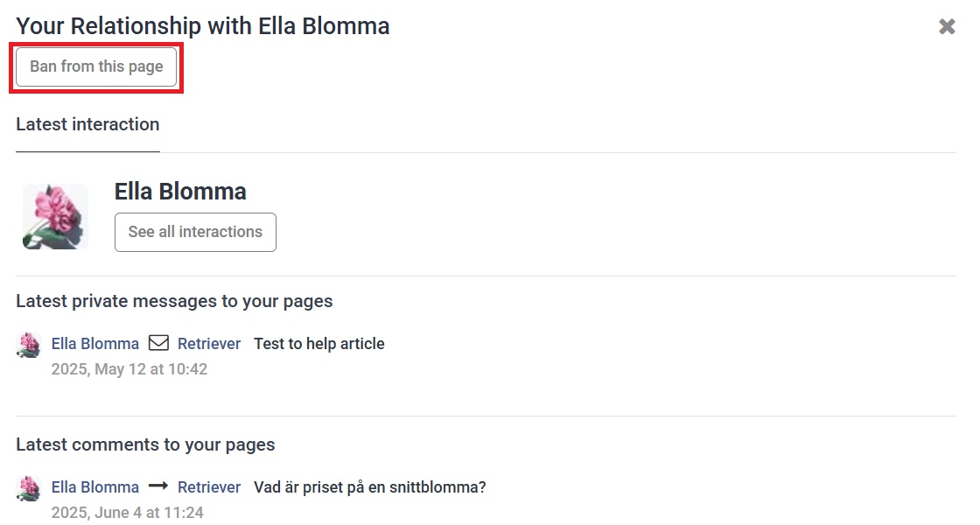This screenshot has width=980, height=525.
Task: Click the Latest comments to your pages heading
Action: (x=145, y=444)
